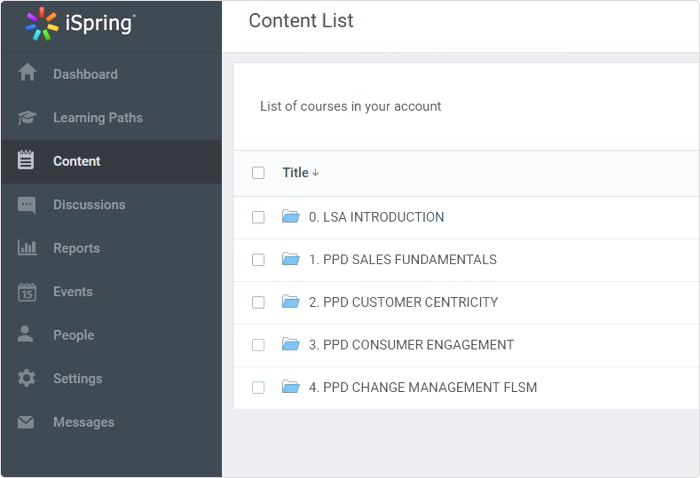Image resolution: width=700 pixels, height=478 pixels.
Task: Open the 1. PPD SALES FUNDAMENTALS folder icon
Action: pos(291,259)
